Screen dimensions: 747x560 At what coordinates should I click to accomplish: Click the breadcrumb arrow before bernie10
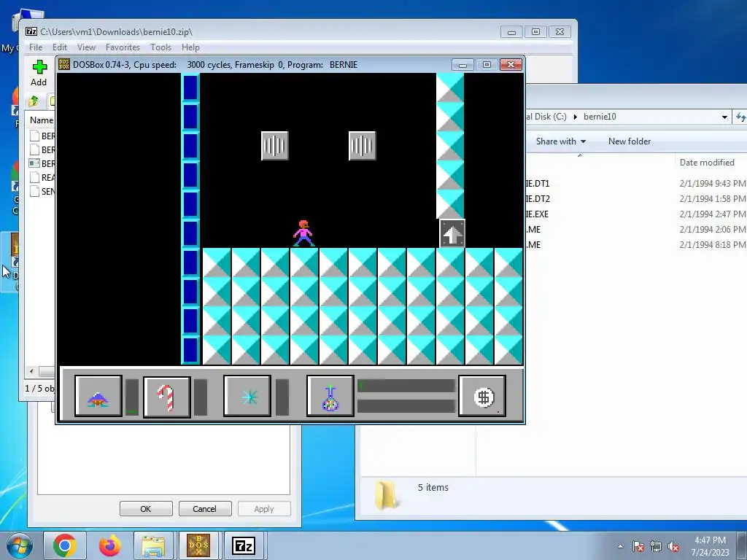click(575, 117)
